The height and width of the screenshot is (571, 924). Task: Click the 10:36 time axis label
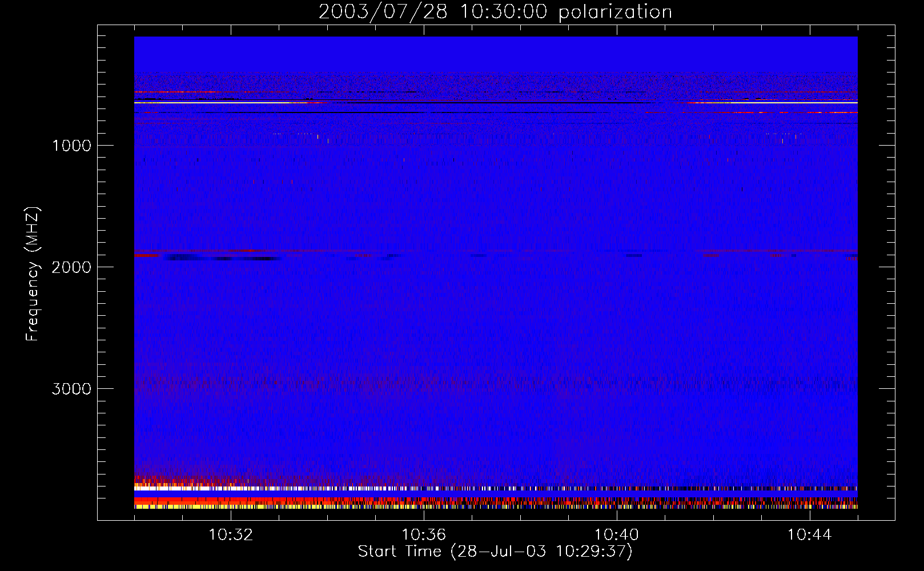(424, 535)
